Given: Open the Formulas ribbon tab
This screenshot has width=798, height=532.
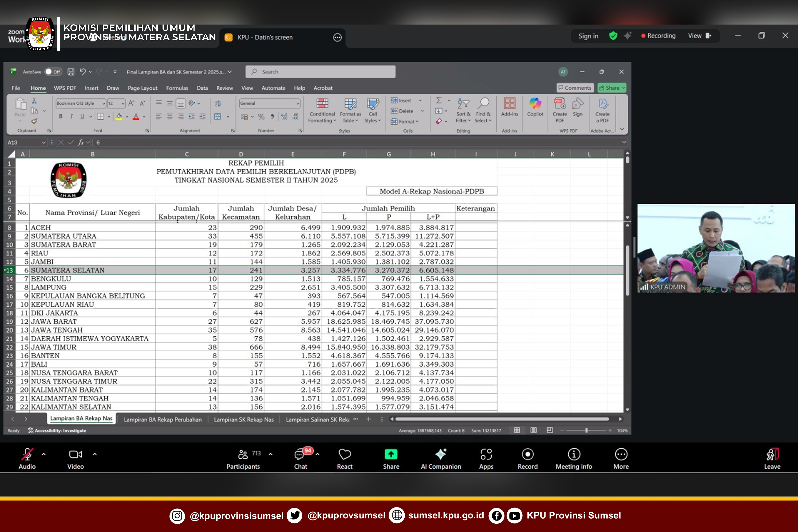Looking at the screenshot, I should coord(177,88).
